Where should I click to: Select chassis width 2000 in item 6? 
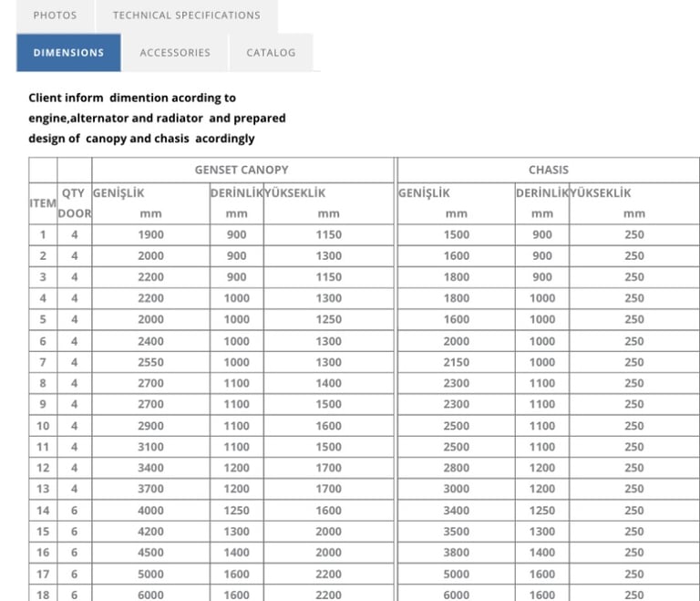tap(457, 341)
